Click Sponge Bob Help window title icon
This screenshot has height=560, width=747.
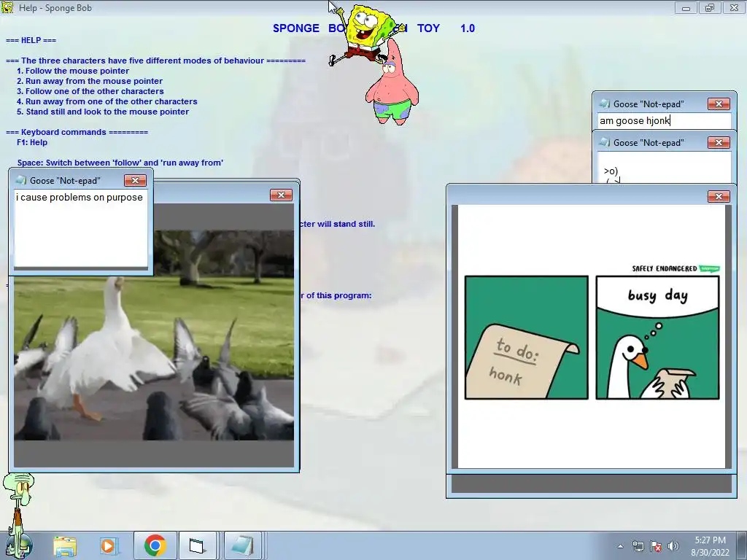pos(7,7)
